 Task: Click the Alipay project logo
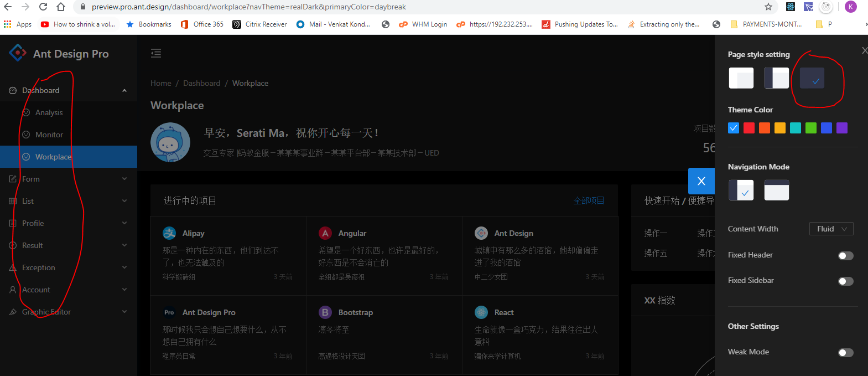[x=169, y=233]
